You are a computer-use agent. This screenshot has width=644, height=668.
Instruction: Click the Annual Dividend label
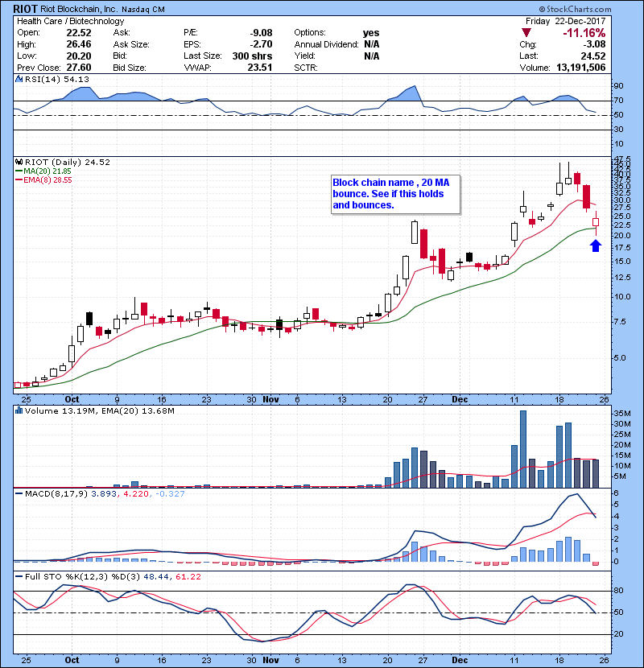pos(327,44)
